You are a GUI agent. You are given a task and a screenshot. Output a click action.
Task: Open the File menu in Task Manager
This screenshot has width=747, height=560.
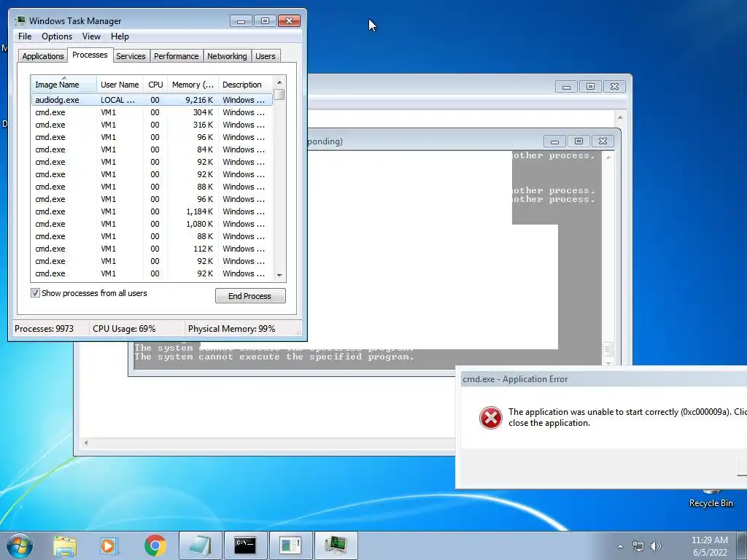coord(25,36)
